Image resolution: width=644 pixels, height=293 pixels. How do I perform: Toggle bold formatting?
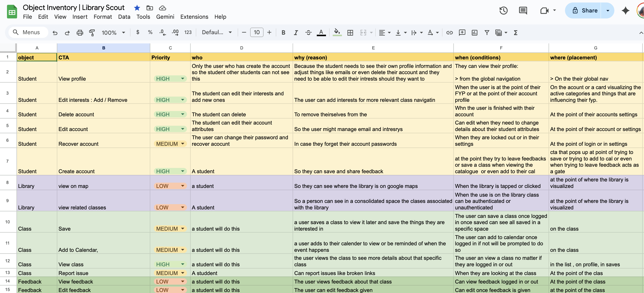coord(283,32)
